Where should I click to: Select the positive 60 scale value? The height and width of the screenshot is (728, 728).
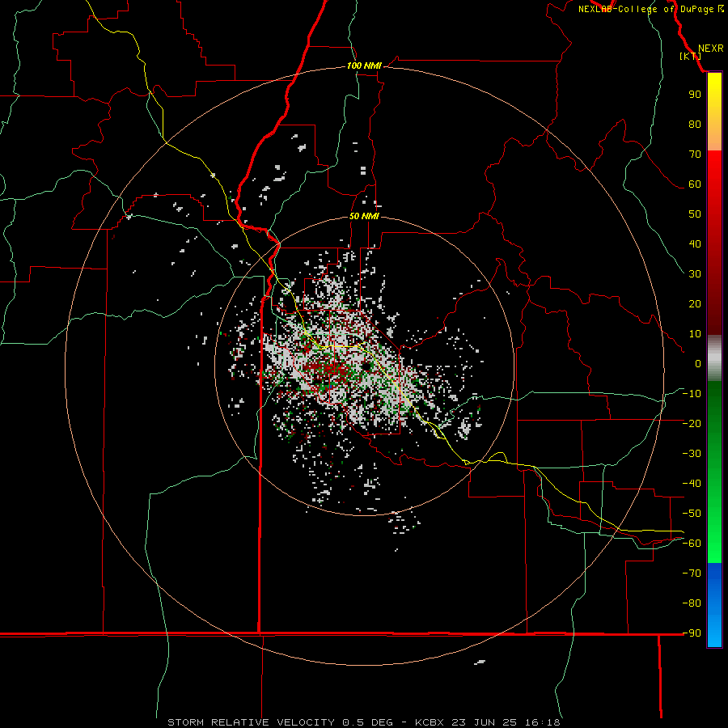pos(695,184)
